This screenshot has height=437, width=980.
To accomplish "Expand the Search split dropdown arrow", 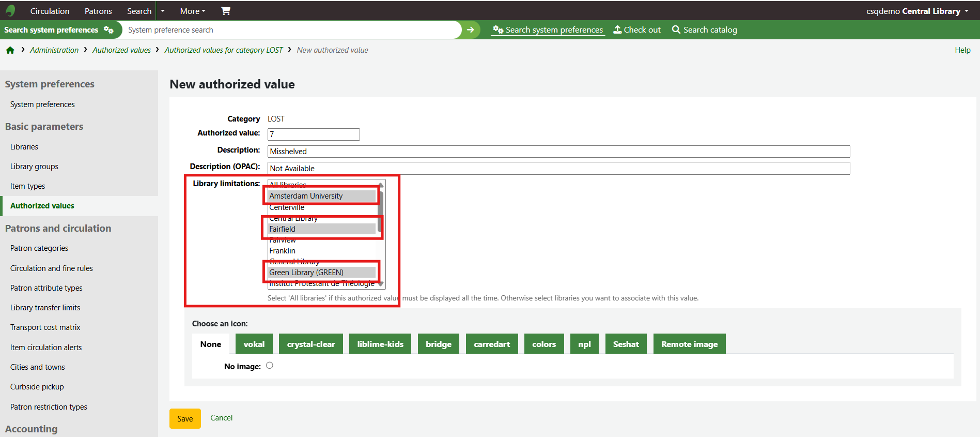I will pyautogui.click(x=163, y=11).
